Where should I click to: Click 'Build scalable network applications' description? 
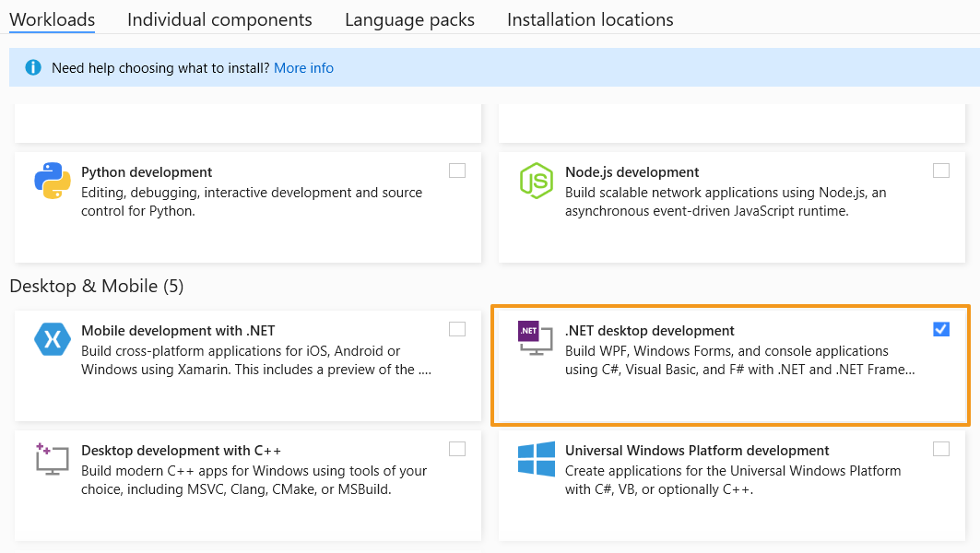[726, 202]
